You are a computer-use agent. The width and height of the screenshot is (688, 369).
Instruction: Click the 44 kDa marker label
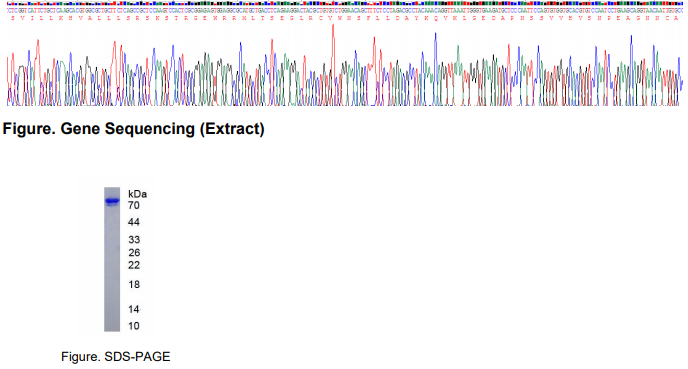coord(134,222)
